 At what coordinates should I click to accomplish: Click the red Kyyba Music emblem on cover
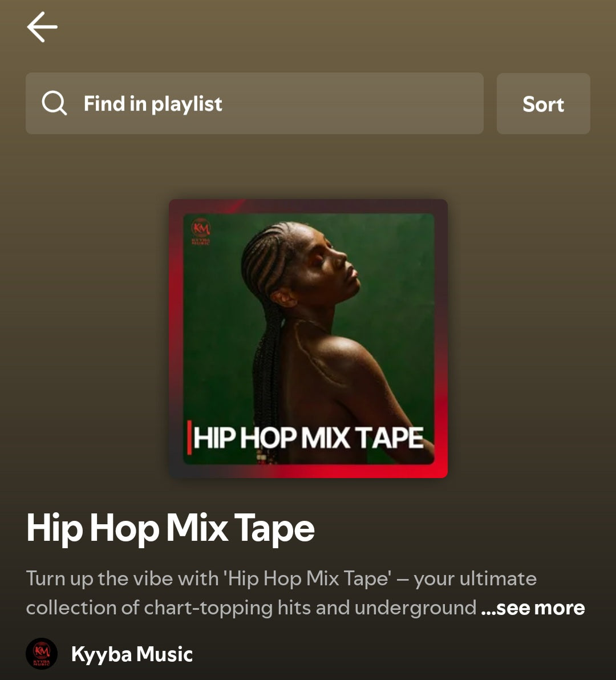pos(204,230)
